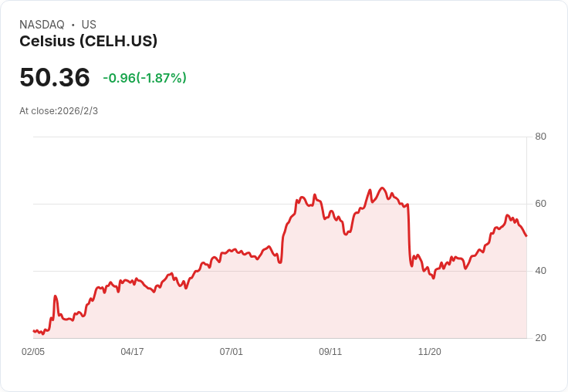Select the 09/11 date axis label
Screen dimensions: 568x392
coord(330,352)
